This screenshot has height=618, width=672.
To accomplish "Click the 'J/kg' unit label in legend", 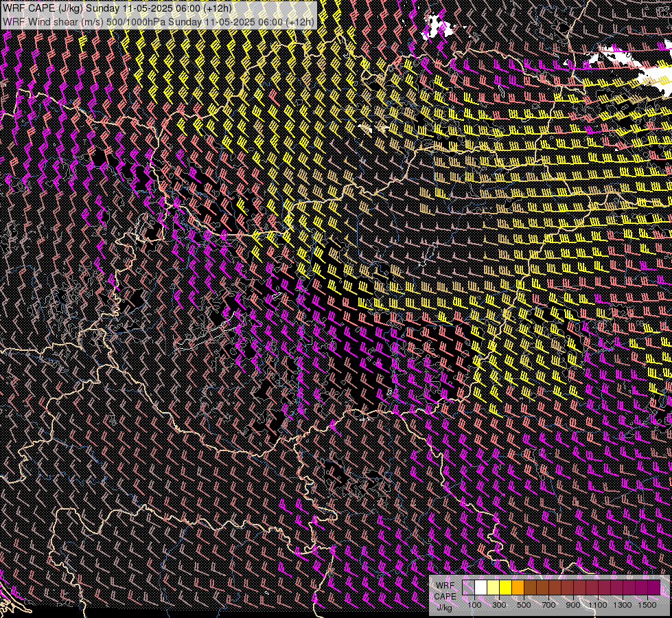I will click(445, 608).
